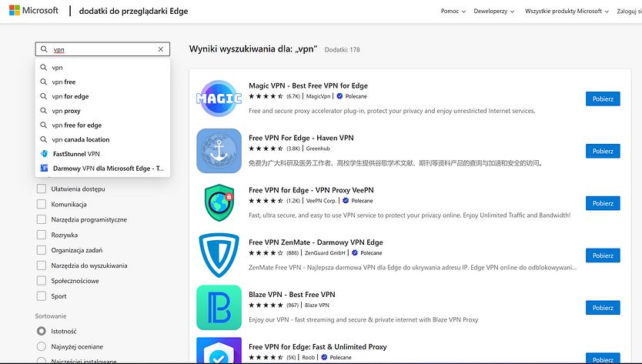
Task: Open Free VPN For Edge - Haven VPN title
Action: pos(301,138)
